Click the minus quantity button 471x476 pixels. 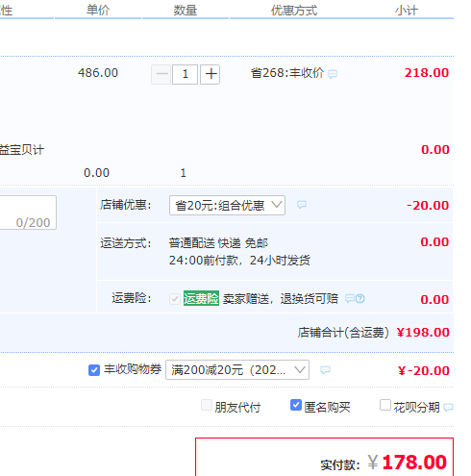[x=161, y=74]
